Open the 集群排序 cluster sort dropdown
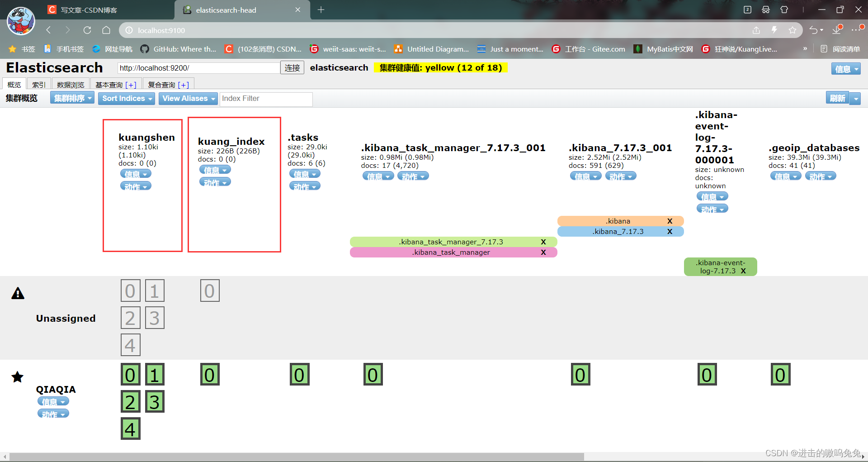The height and width of the screenshot is (462, 868). tap(72, 98)
